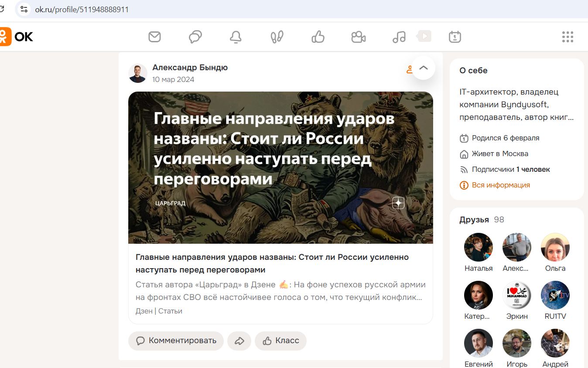
Task: Open friend Андрей avatar
Action: [555, 343]
